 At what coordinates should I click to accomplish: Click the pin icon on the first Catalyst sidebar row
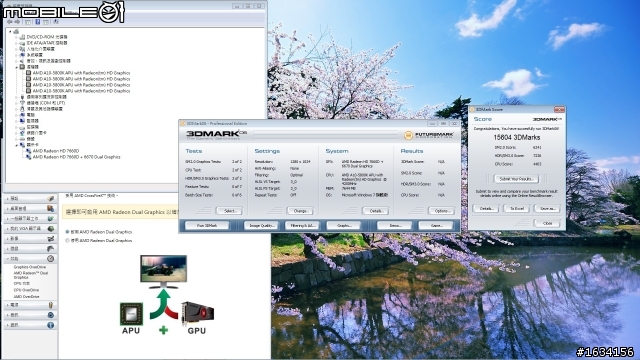click(x=51, y=198)
